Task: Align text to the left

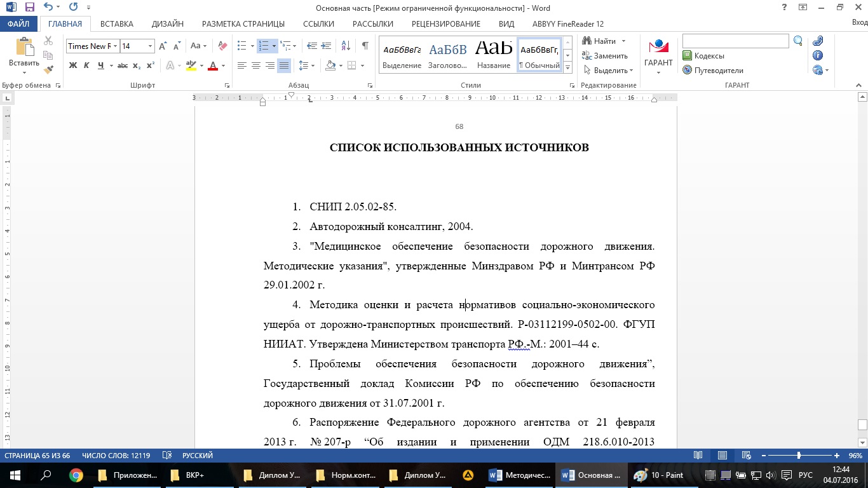Action: point(242,65)
